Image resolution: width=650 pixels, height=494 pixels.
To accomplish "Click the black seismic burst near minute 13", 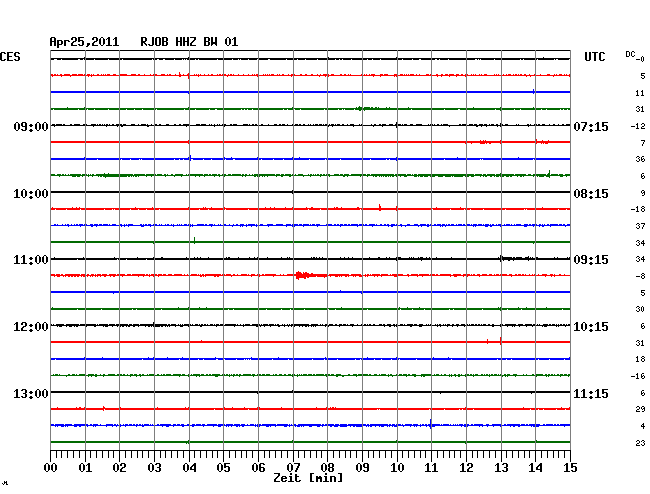I will coord(517,259).
